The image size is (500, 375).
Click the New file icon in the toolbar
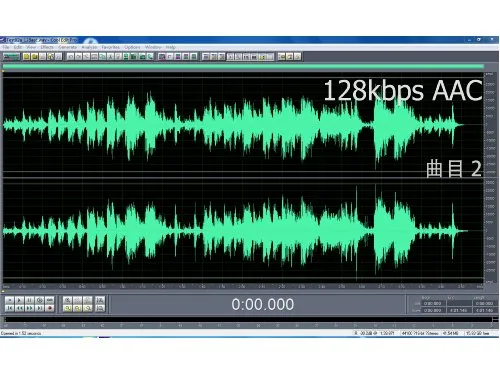point(26,57)
